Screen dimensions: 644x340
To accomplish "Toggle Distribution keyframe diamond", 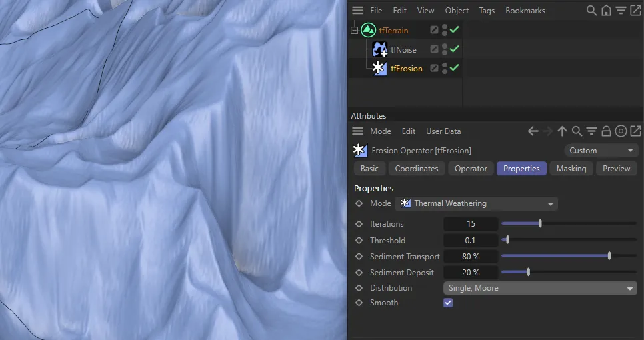I will (359, 288).
